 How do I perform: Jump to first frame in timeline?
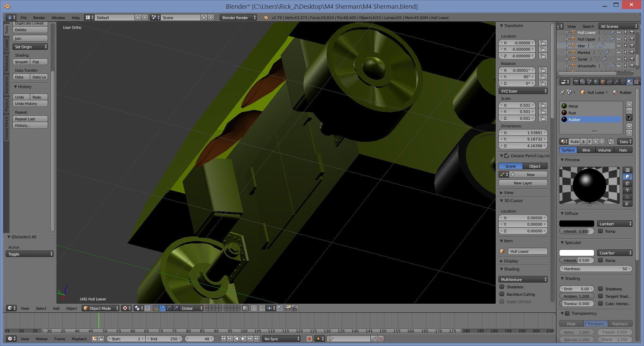pos(223,339)
